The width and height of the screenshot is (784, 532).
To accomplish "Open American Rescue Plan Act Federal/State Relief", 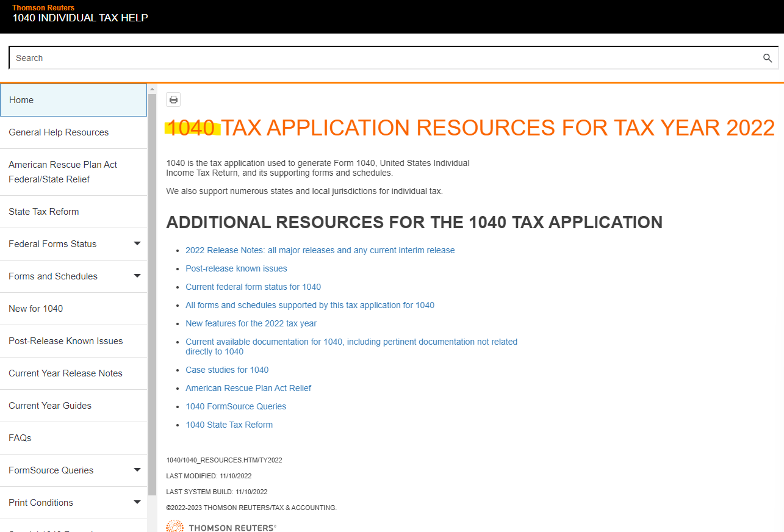I will tap(73, 172).
